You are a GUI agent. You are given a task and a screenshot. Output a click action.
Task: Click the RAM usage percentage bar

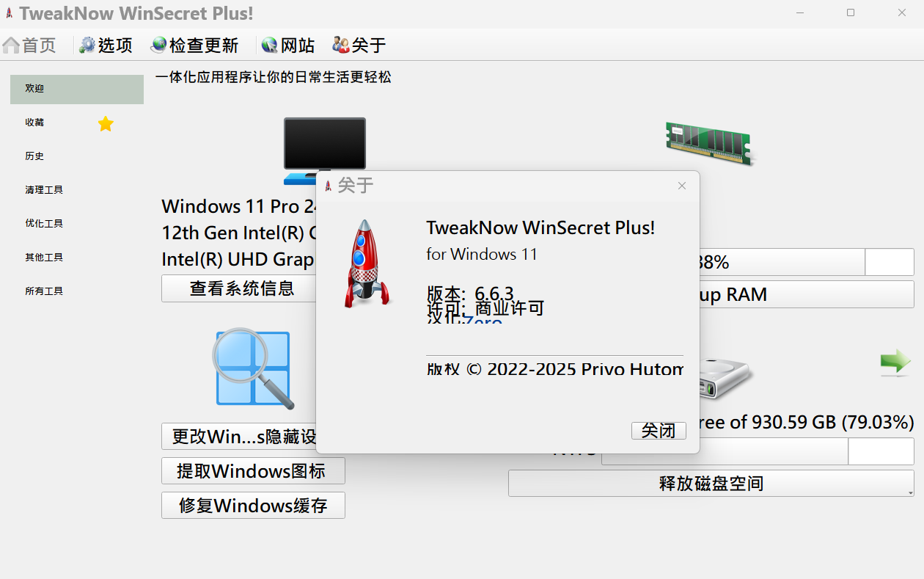(807, 262)
